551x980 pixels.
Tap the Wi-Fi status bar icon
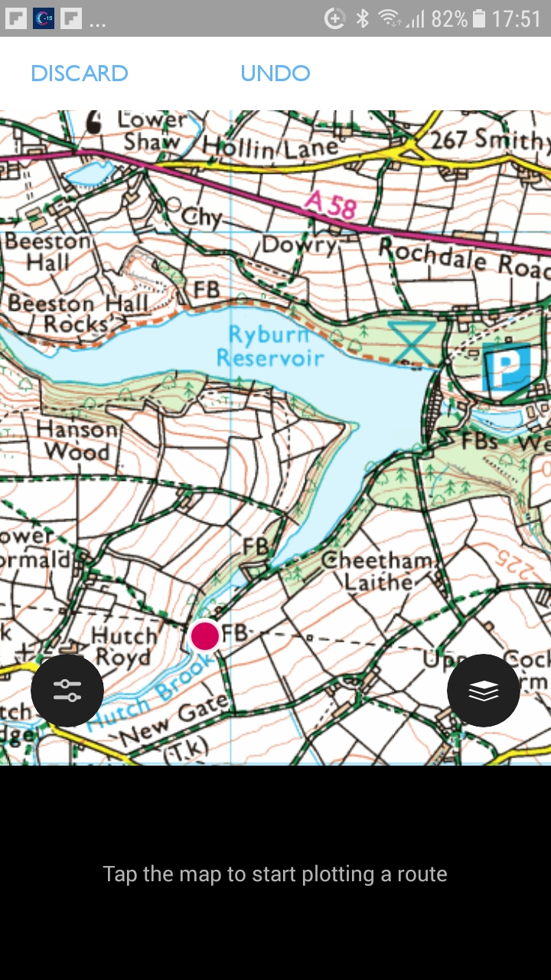click(389, 18)
